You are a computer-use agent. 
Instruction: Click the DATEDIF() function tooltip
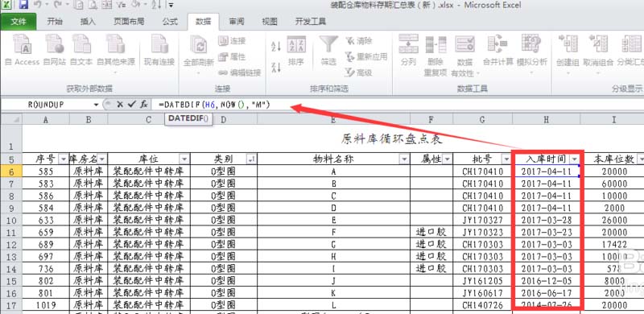pyautogui.click(x=188, y=118)
